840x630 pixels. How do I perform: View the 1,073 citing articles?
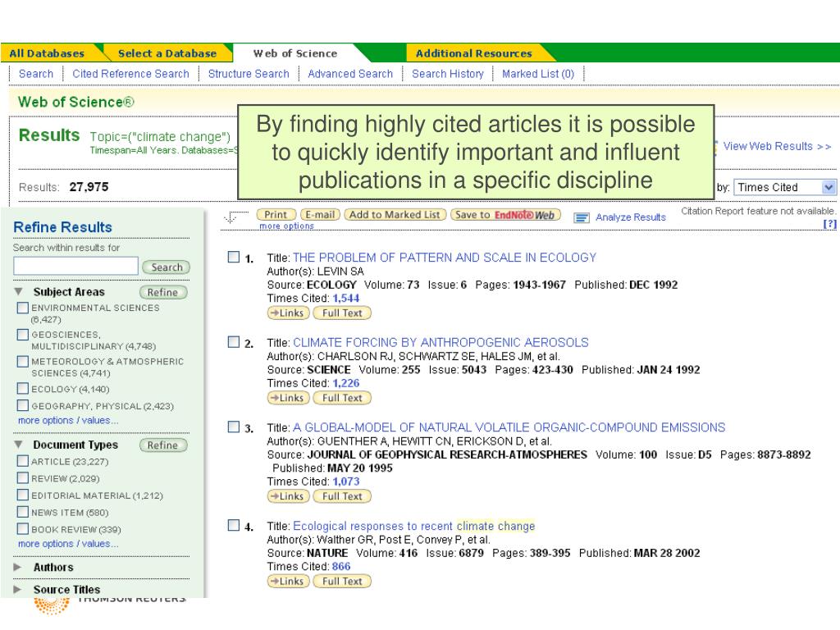pos(346,481)
